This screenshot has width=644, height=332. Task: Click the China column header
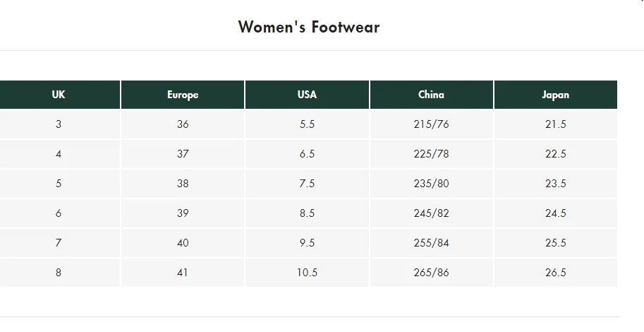pos(431,95)
